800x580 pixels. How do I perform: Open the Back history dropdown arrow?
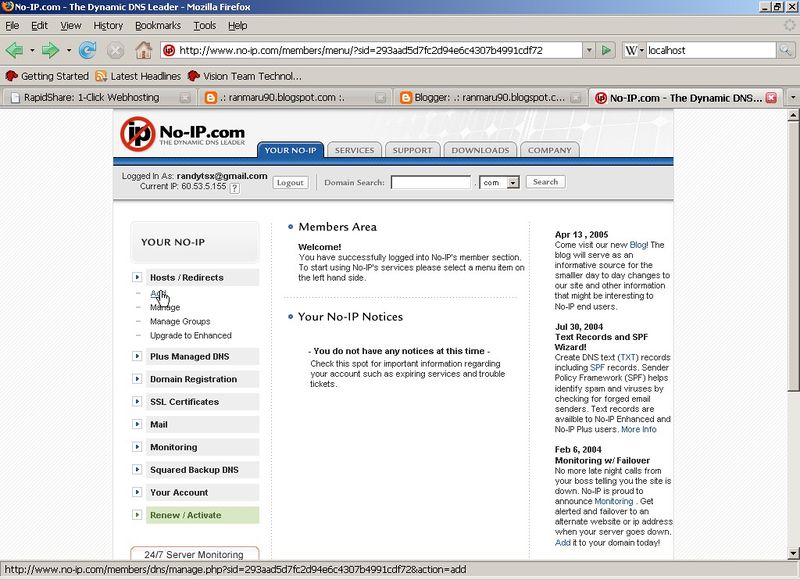[32, 50]
